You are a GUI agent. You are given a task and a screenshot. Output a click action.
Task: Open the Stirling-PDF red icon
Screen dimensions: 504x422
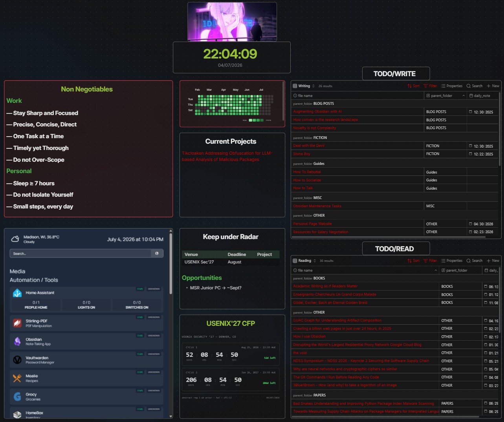pos(17,323)
